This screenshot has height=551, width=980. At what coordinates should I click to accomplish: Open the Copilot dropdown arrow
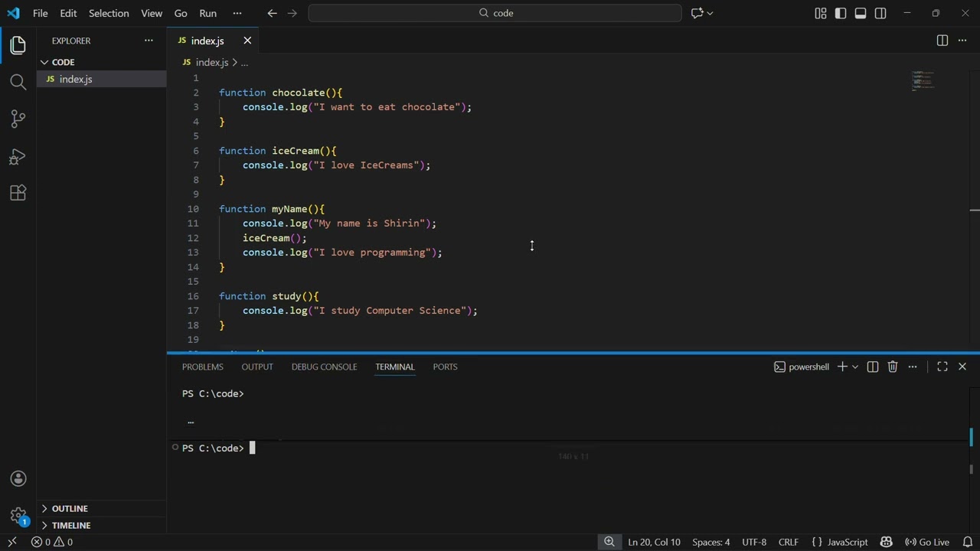click(710, 13)
